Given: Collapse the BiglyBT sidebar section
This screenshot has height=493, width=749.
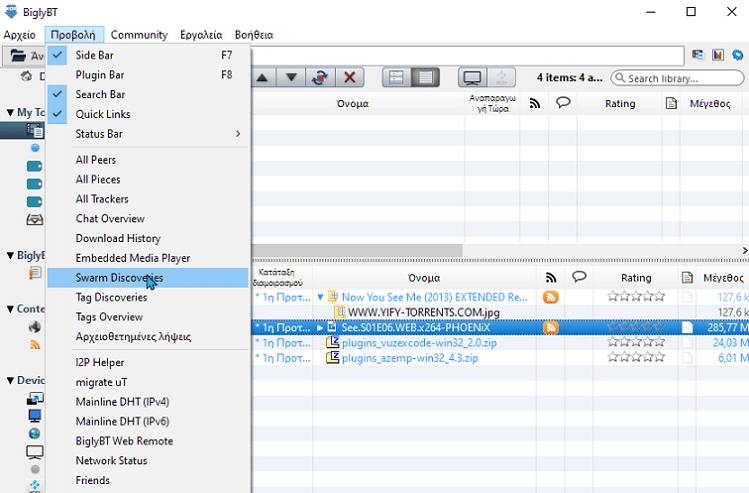Looking at the screenshot, I should click(10, 256).
